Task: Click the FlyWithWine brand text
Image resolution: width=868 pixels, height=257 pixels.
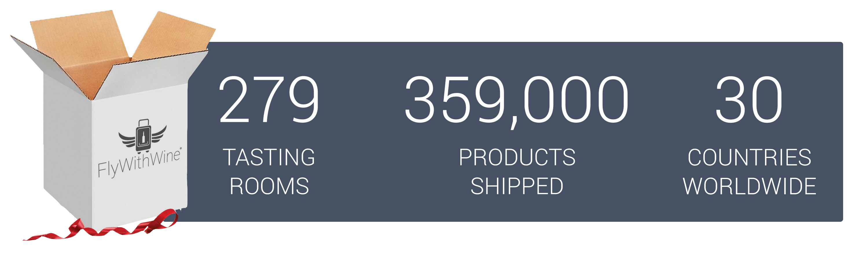Action: pyautogui.click(x=139, y=163)
